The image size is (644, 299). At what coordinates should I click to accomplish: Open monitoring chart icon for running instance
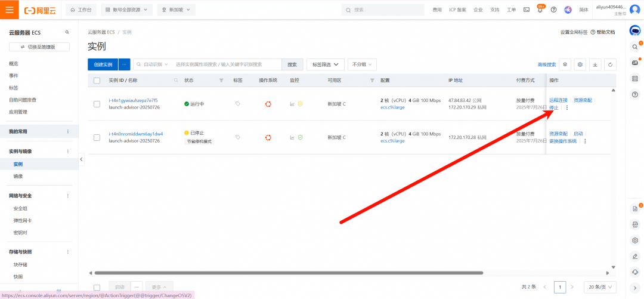[x=292, y=104]
